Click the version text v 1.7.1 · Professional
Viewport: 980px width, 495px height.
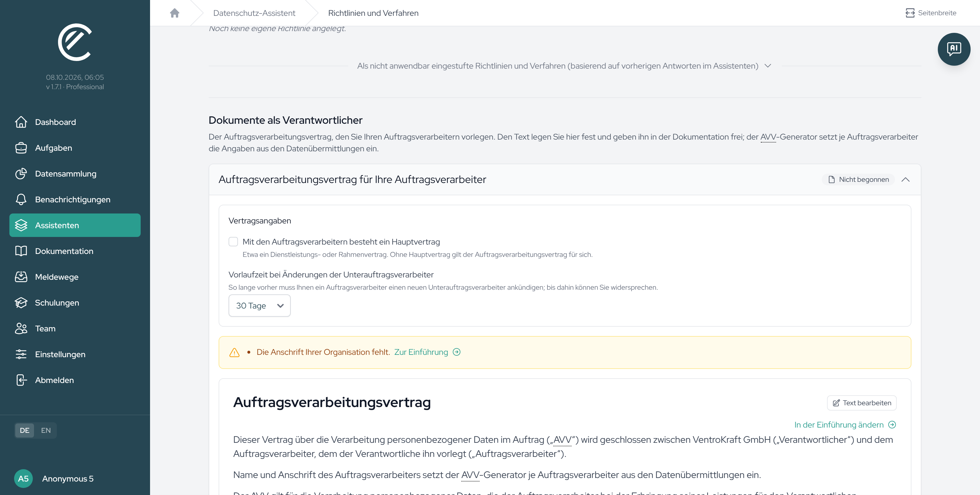pyautogui.click(x=75, y=87)
